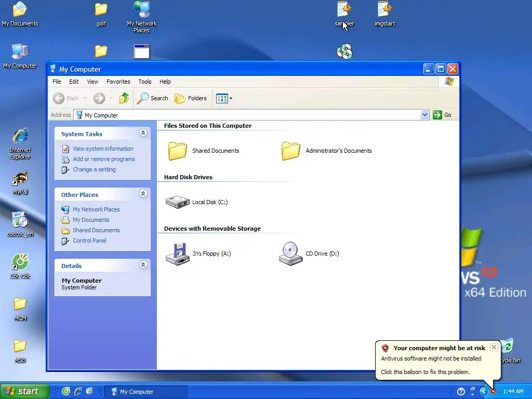This screenshot has width=532, height=399.
Task: Open Shared Documents link in Other Places
Action: pyautogui.click(x=96, y=230)
